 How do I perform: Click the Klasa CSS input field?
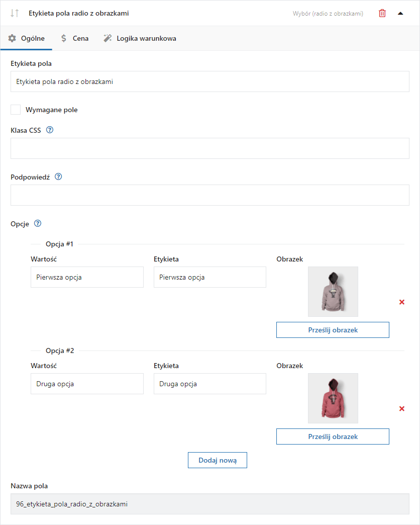click(x=210, y=148)
